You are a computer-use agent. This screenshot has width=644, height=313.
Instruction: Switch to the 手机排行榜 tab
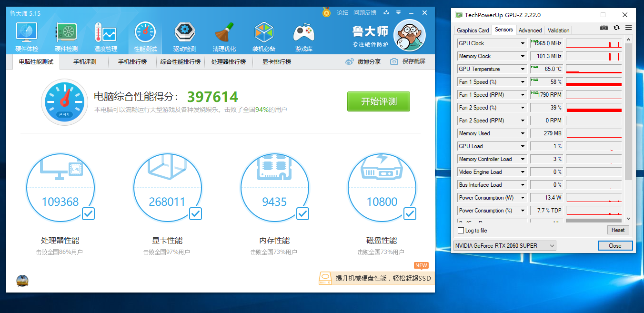click(x=132, y=62)
